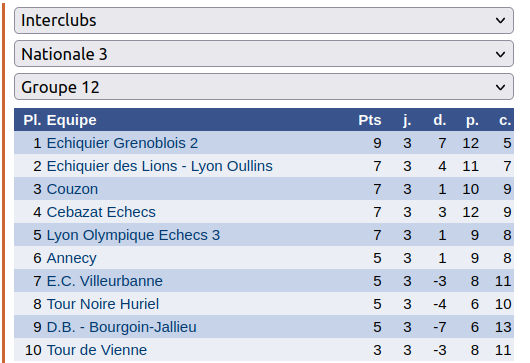Click the d. column header
This screenshot has height=363, width=530.
tap(440, 120)
